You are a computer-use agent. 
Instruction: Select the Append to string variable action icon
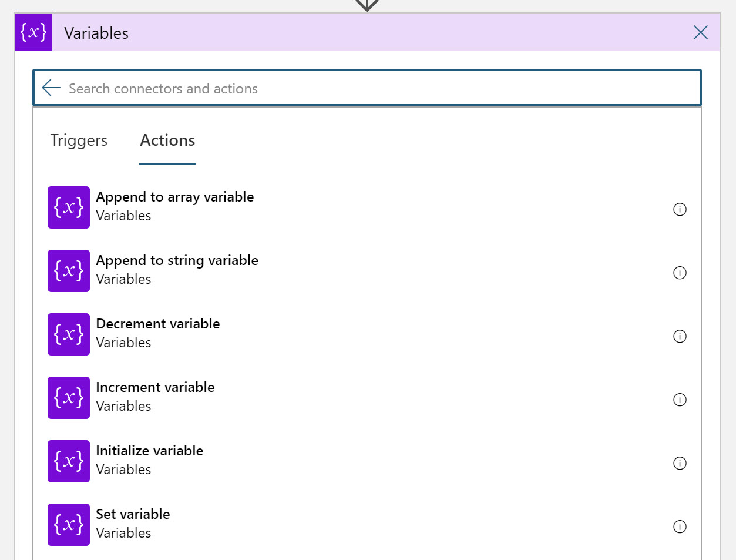68,270
